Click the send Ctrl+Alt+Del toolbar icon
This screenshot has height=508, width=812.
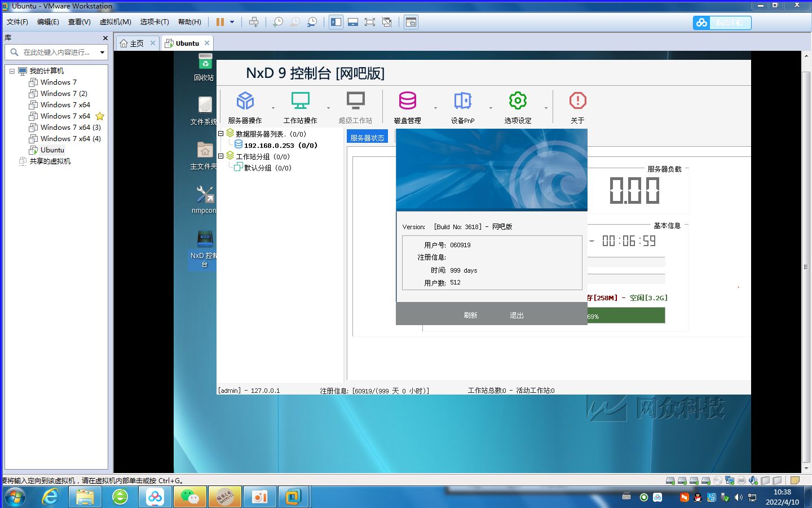click(x=254, y=22)
